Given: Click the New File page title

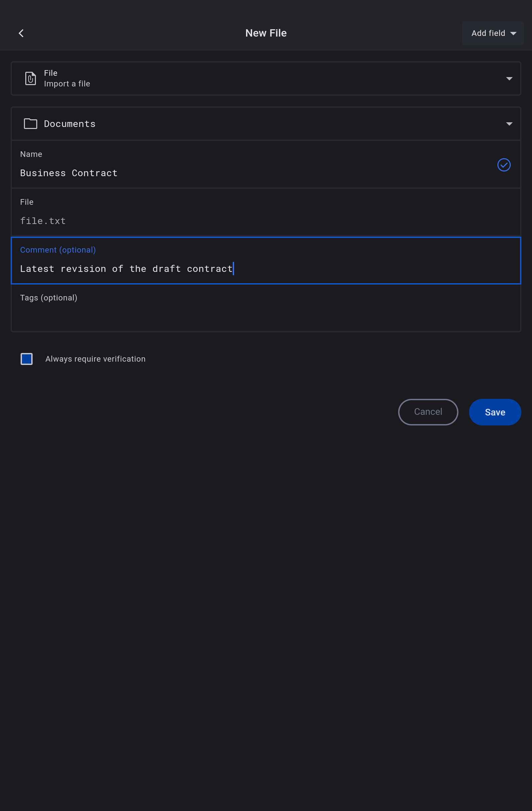Looking at the screenshot, I should [x=266, y=33].
